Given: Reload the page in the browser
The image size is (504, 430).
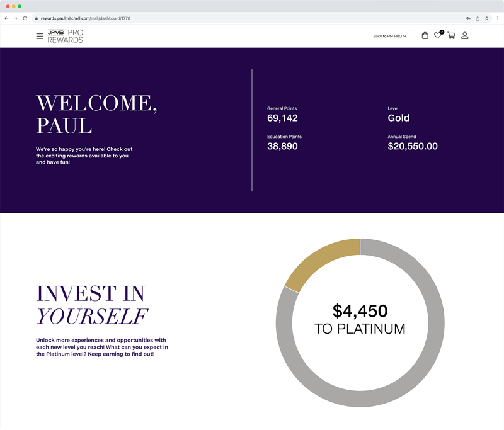Looking at the screenshot, I should pos(25,18).
